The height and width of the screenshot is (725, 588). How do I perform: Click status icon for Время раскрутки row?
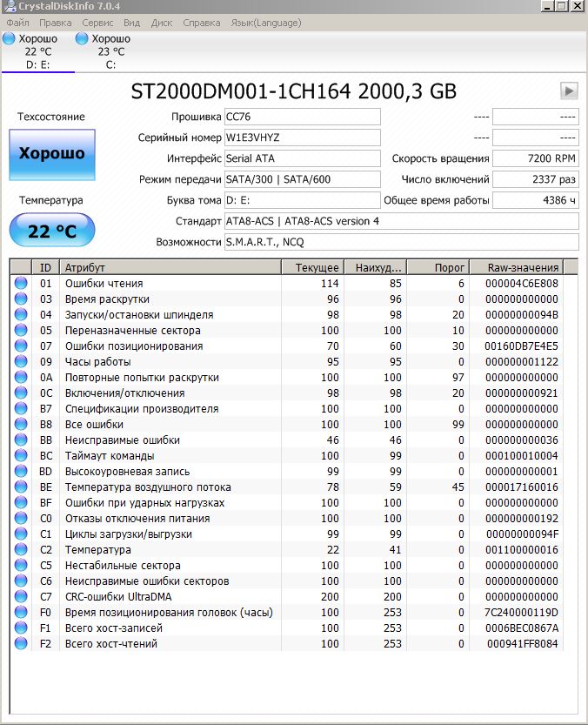click(x=21, y=299)
